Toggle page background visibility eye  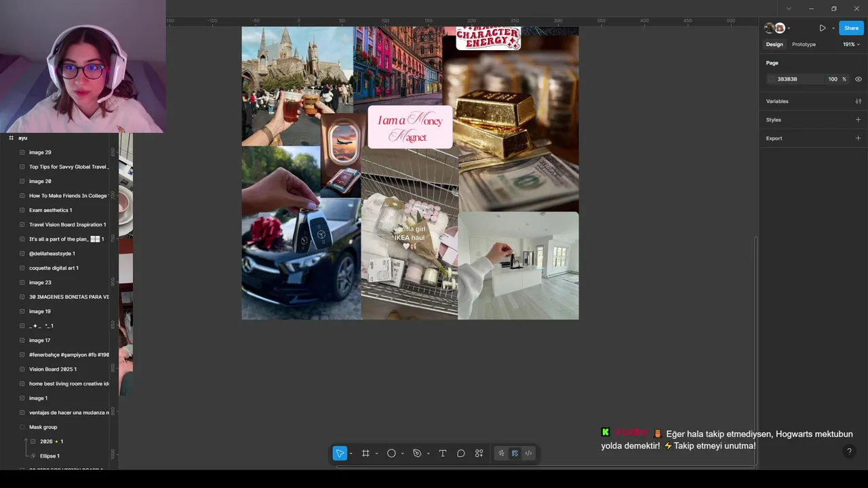click(858, 79)
